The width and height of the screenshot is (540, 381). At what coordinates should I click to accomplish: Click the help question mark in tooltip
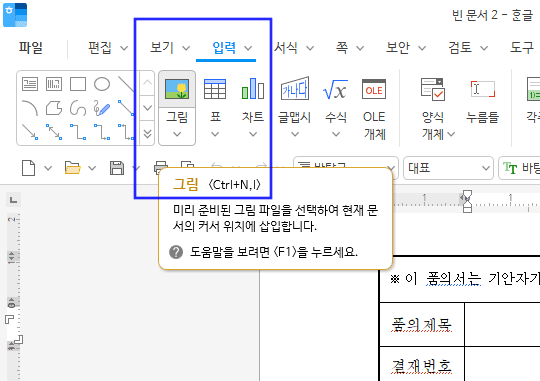click(176, 252)
